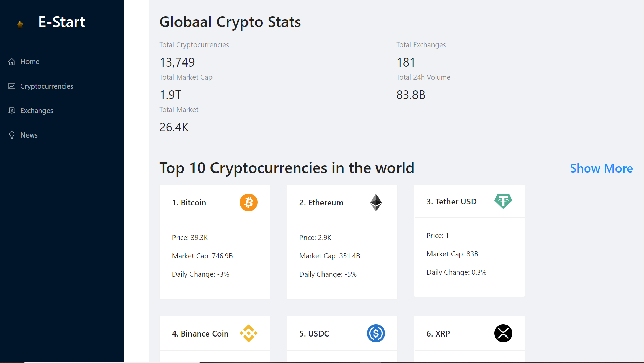This screenshot has height=363, width=644.
Task: Open the 4. Binance Coin card title
Action: pyautogui.click(x=200, y=334)
